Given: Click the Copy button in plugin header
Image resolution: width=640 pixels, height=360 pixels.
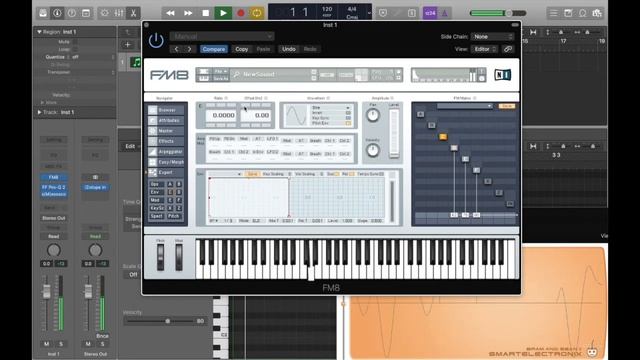Looking at the screenshot, I should [242, 49].
